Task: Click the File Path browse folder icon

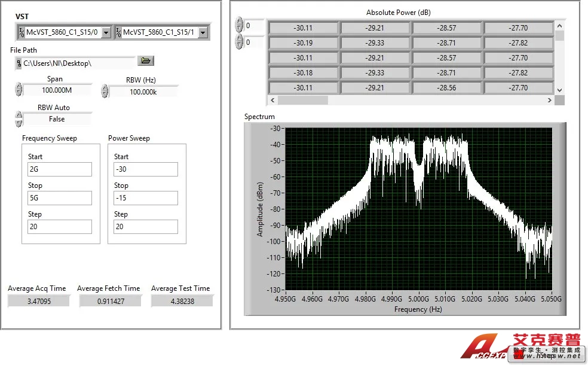Action: point(146,61)
